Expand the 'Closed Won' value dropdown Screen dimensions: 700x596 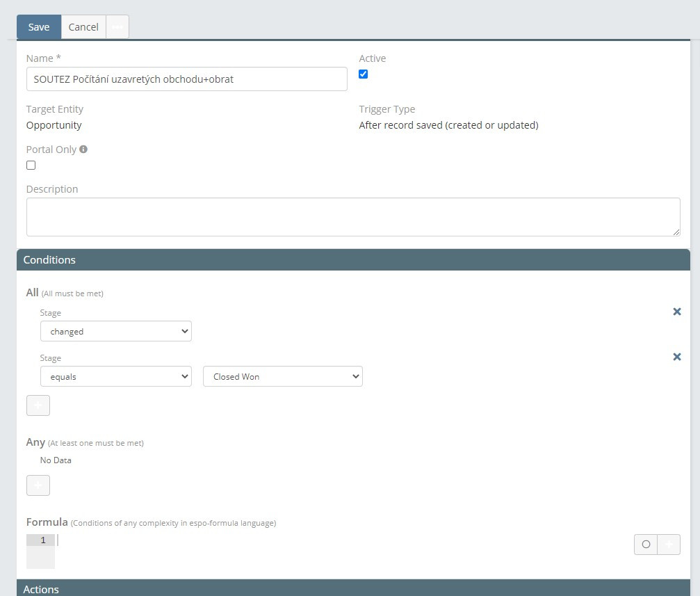click(x=283, y=377)
